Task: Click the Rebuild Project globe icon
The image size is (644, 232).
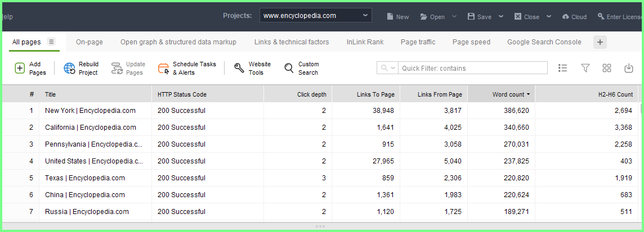Action: coord(69,68)
